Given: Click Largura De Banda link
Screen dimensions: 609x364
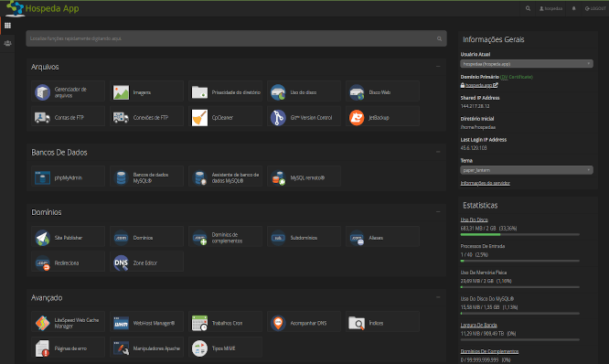Looking at the screenshot, I should [x=478, y=326].
